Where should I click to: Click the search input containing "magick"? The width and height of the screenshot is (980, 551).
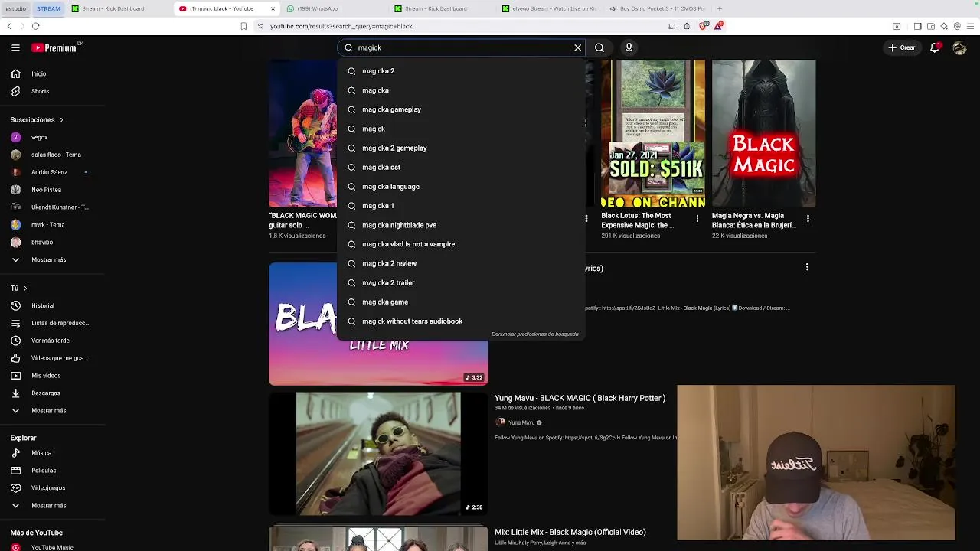461,47
